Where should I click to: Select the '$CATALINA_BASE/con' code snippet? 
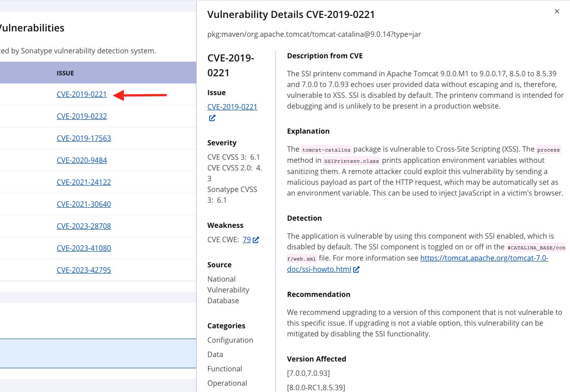pos(536,248)
